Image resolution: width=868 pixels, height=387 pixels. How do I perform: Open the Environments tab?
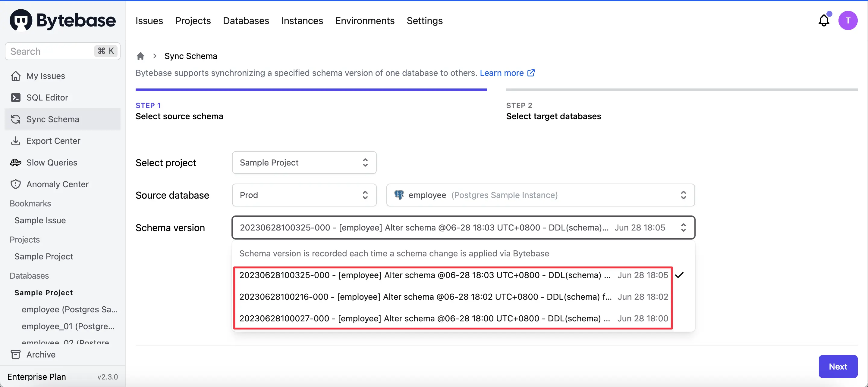(365, 20)
